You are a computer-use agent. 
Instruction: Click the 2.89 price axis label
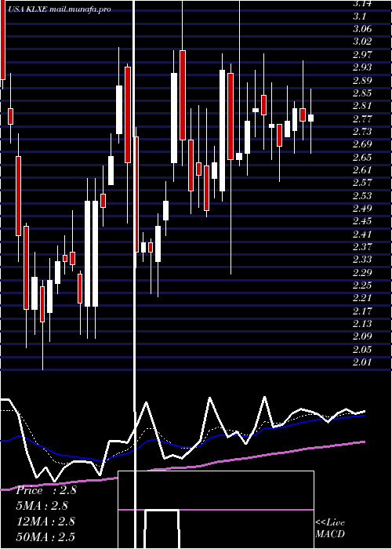pos(362,80)
